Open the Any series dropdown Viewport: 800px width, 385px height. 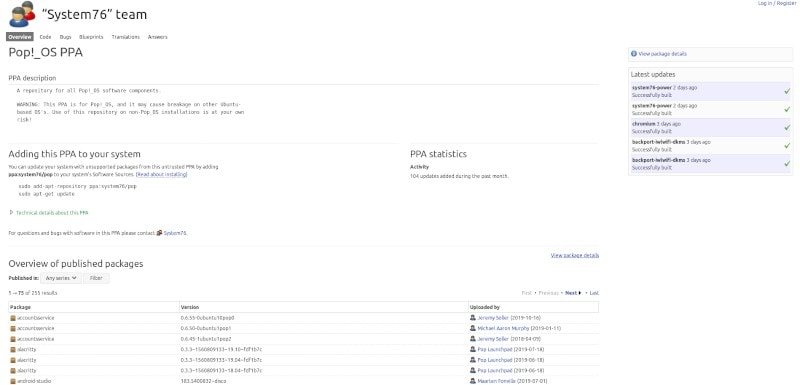(61, 278)
